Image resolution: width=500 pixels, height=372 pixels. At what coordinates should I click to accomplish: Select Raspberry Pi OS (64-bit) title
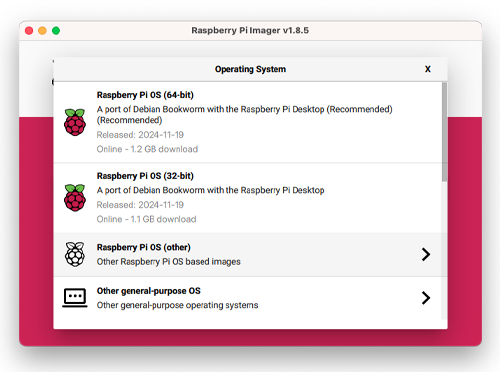point(145,95)
